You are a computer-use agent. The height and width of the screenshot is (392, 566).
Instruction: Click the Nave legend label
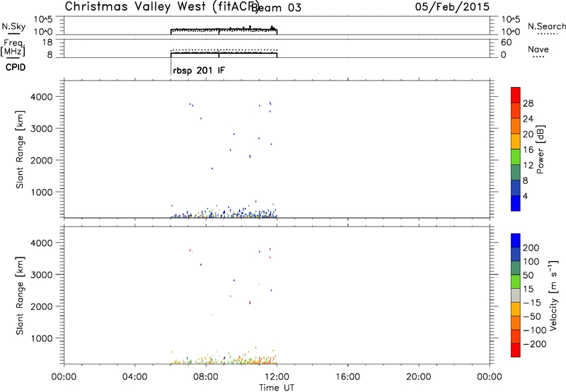(x=538, y=50)
